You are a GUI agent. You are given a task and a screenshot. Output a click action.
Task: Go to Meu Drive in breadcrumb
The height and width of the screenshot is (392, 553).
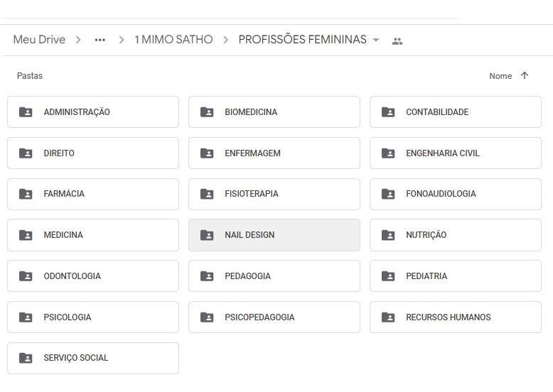point(39,40)
